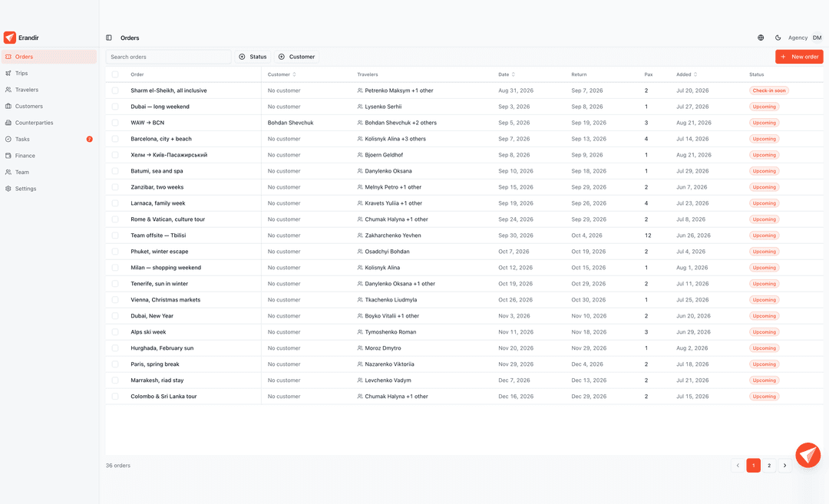Image resolution: width=829 pixels, height=504 pixels.
Task: Open the Status filter dropdown
Action: click(253, 57)
